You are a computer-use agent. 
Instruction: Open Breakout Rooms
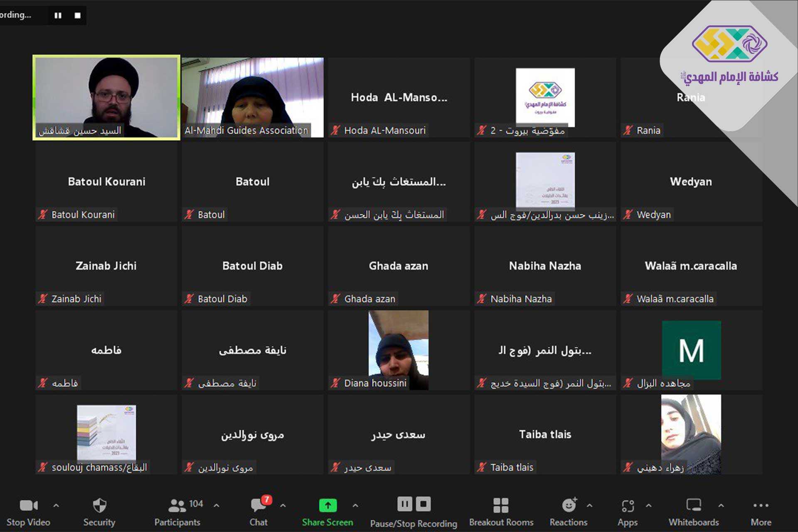click(501, 505)
